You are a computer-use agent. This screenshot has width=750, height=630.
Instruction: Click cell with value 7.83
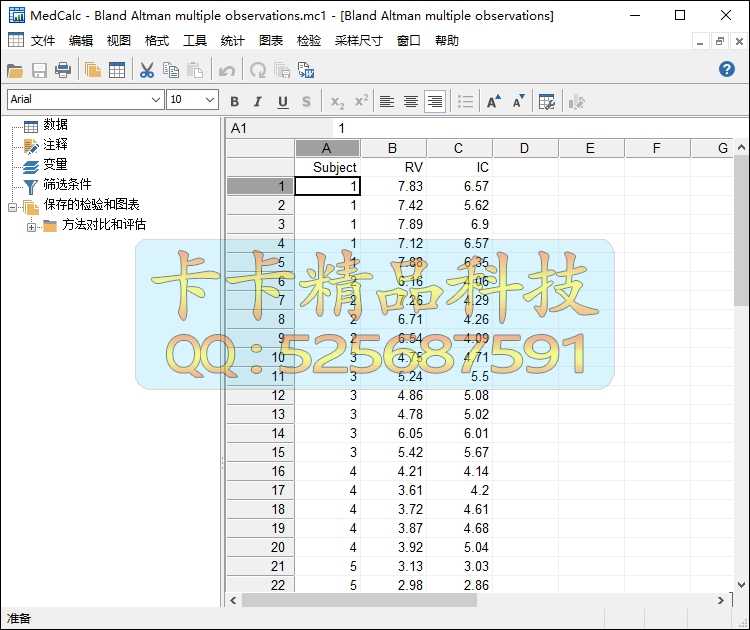point(394,186)
